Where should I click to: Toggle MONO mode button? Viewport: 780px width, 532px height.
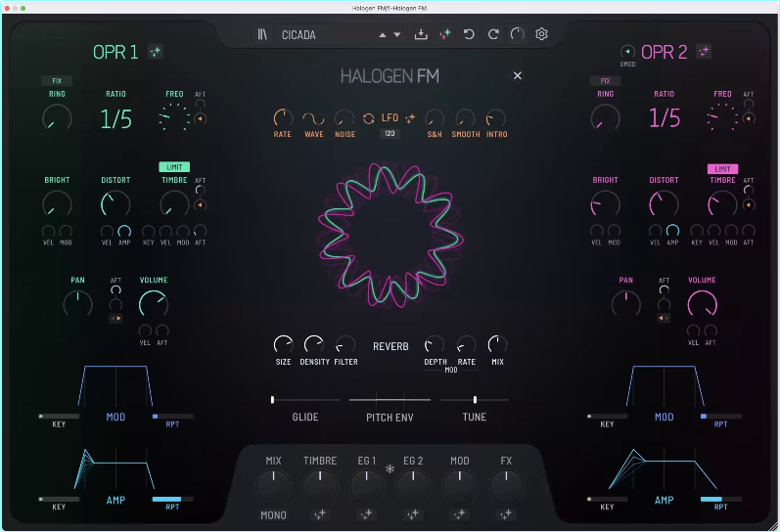tap(273, 515)
